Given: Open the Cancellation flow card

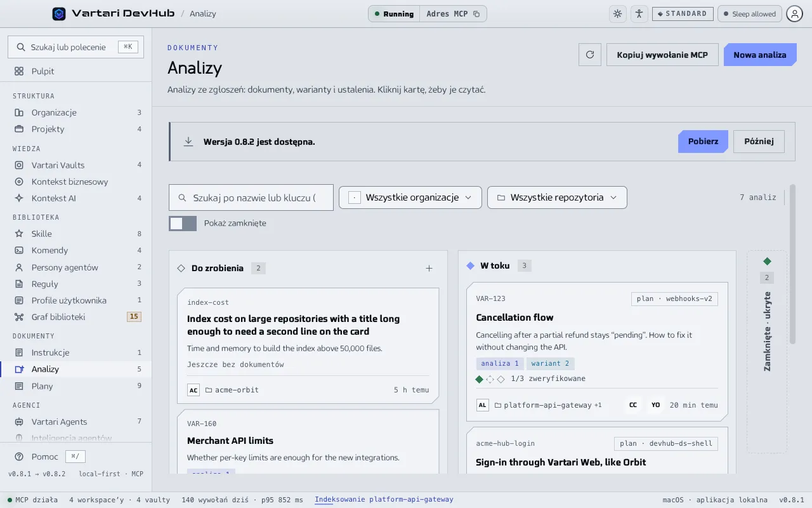Looking at the screenshot, I should pos(597,352).
